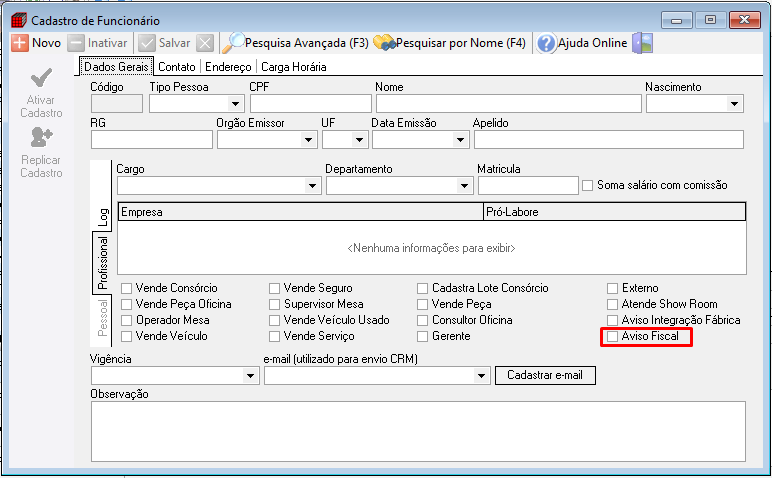Enable Vende Peça Oficina checkbox
Image resolution: width=772 pixels, height=478 pixels.
[x=127, y=304]
